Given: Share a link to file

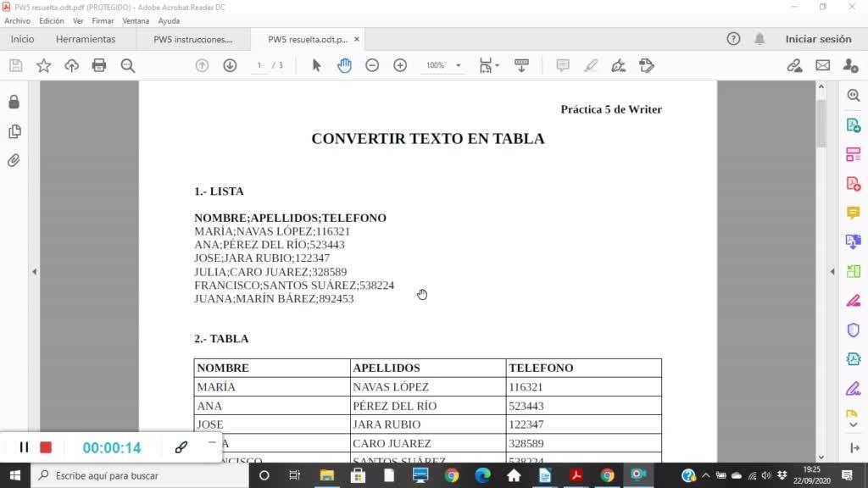Looking at the screenshot, I should pos(795,65).
